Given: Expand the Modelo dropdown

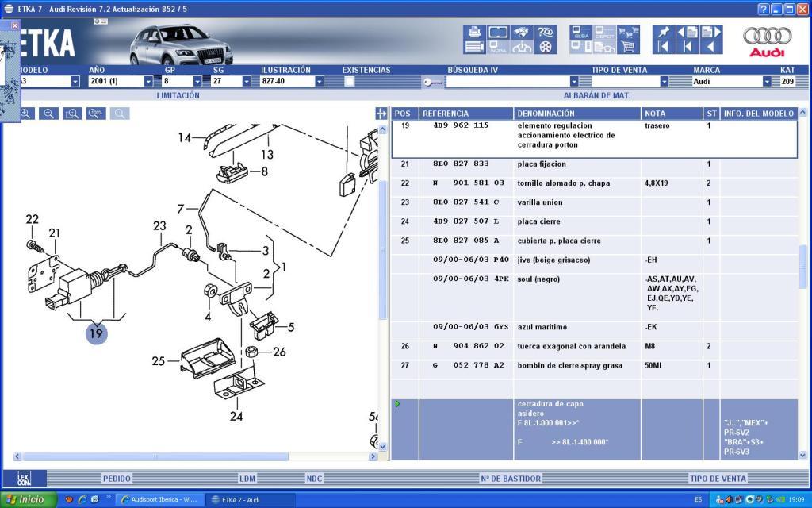Looking at the screenshot, I should tap(75, 82).
